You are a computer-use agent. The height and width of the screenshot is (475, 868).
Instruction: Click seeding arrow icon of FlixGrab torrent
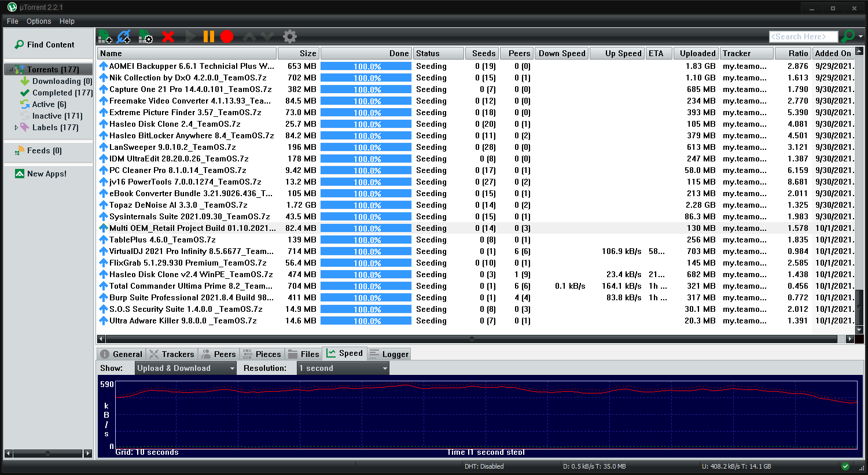(104, 263)
